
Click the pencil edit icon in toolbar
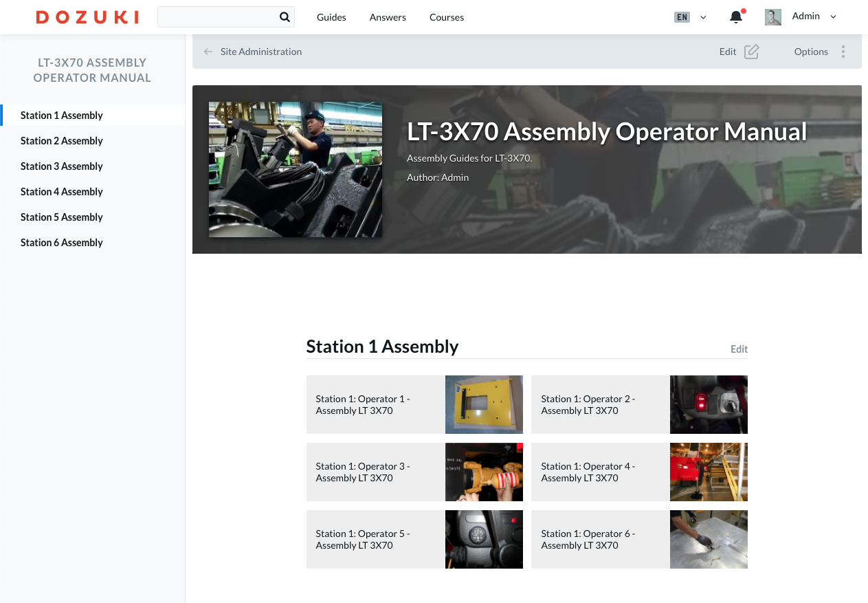point(752,52)
